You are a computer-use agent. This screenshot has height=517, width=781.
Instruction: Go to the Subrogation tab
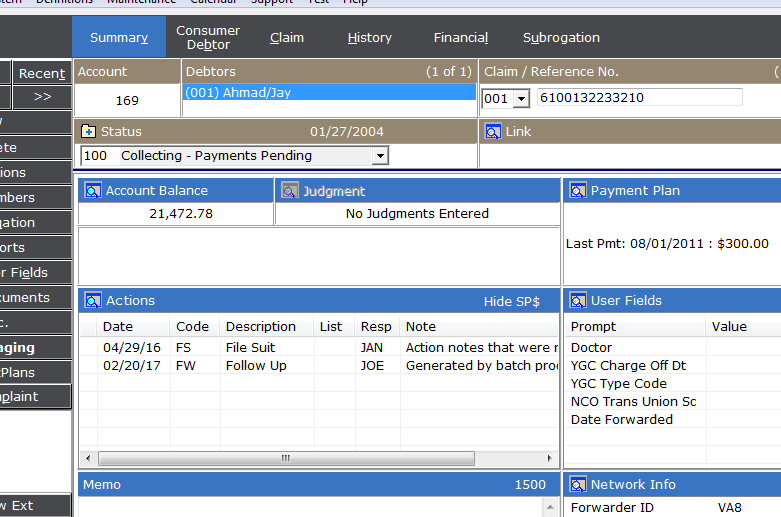tap(561, 38)
